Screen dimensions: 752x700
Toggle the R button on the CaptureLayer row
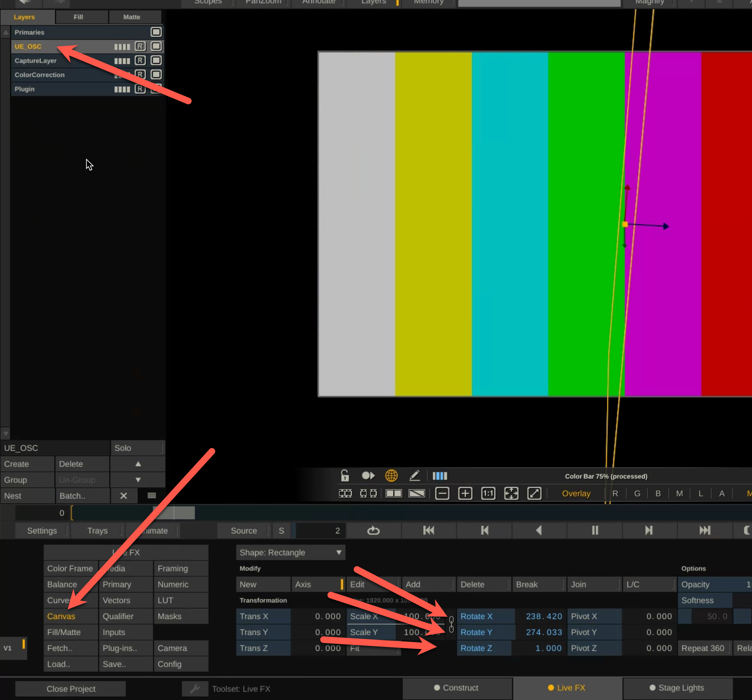coord(140,60)
